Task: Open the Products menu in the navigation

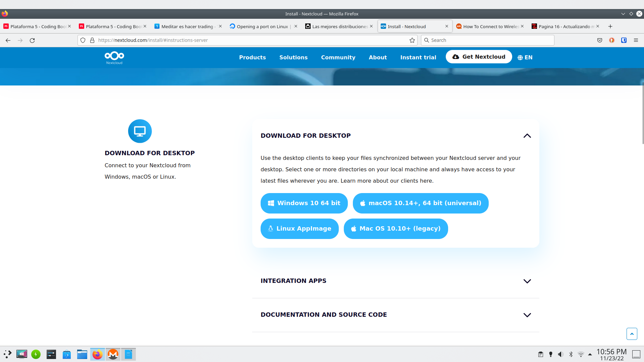Action: [x=252, y=57]
